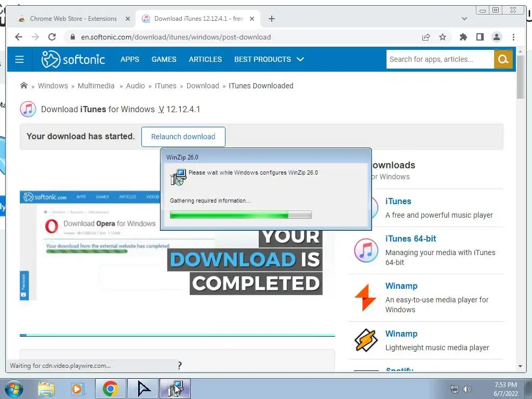Click the page vertical scrollbar thumb
532x399 pixels.
click(x=520, y=77)
